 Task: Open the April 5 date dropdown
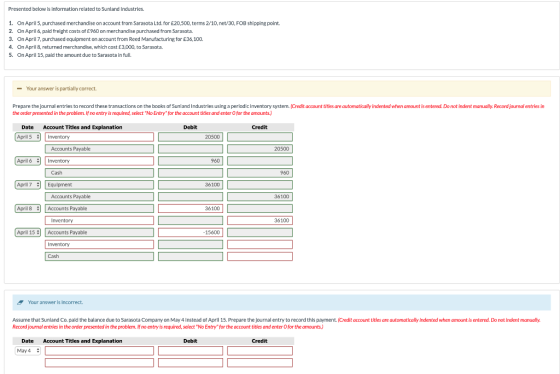coord(28,137)
